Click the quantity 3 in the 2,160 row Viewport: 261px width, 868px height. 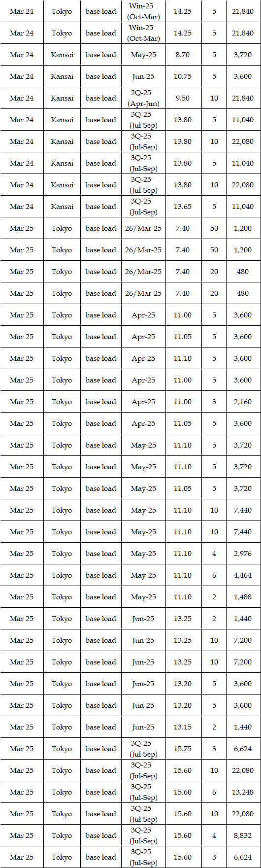tap(214, 402)
